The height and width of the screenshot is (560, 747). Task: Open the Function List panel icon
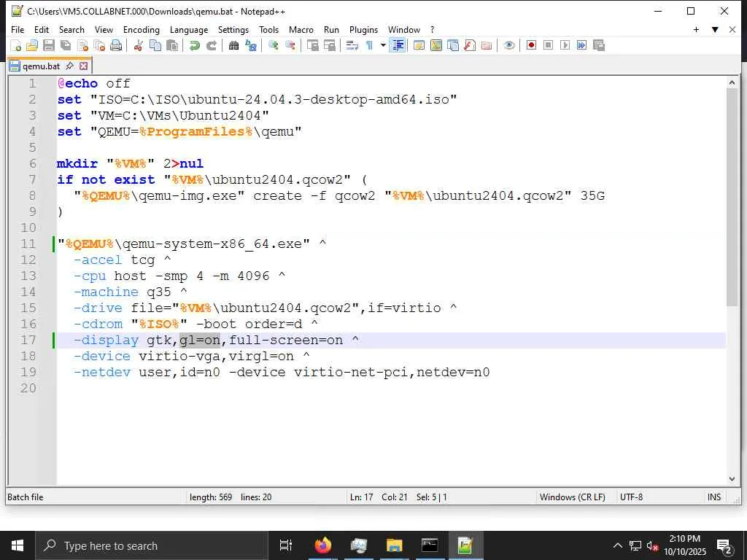click(470, 45)
